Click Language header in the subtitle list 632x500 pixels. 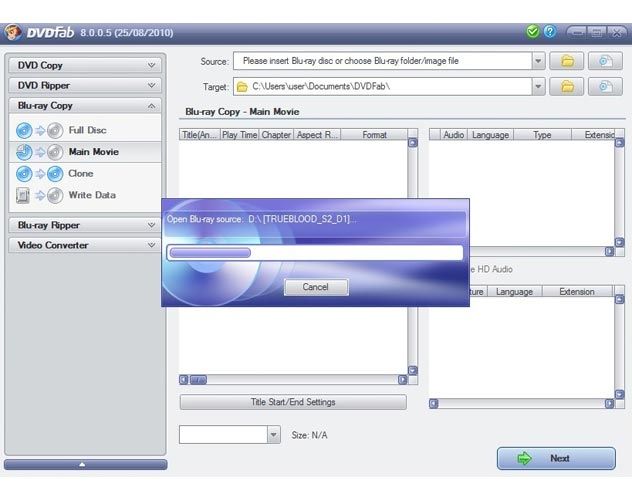pos(515,292)
